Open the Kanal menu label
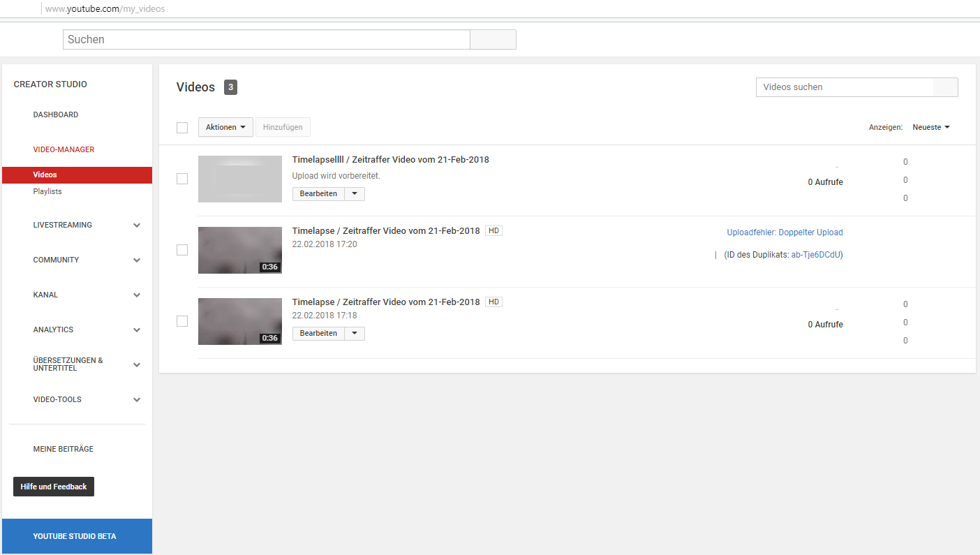This screenshot has width=980, height=555. 45,295
